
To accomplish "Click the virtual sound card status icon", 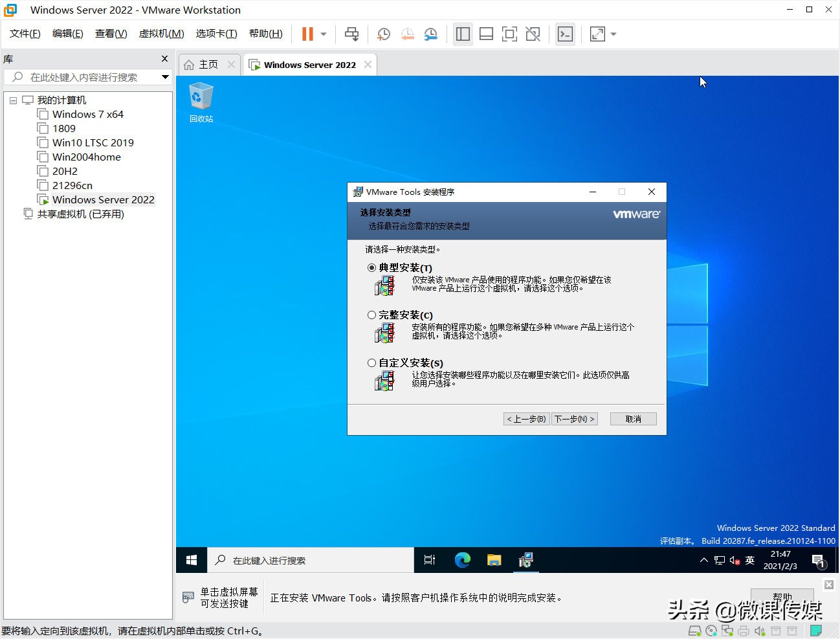I will click(x=758, y=630).
